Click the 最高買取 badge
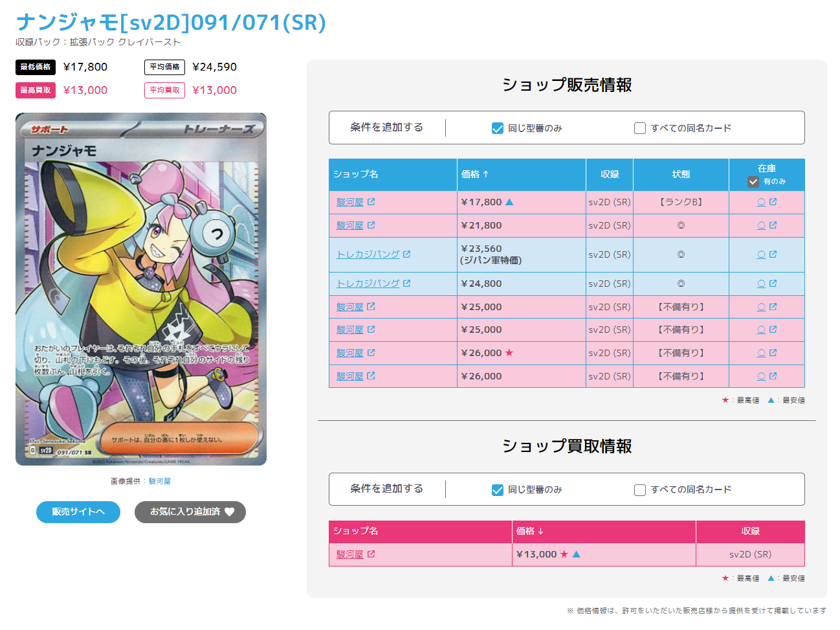Image resolution: width=840 pixels, height=630 pixels. (36, 90)
